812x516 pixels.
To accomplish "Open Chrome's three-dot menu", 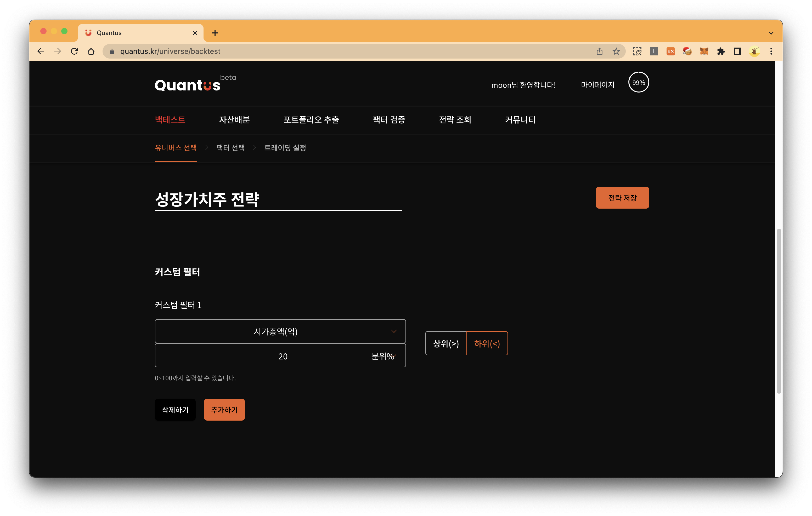I will click(x=771, y=51).
